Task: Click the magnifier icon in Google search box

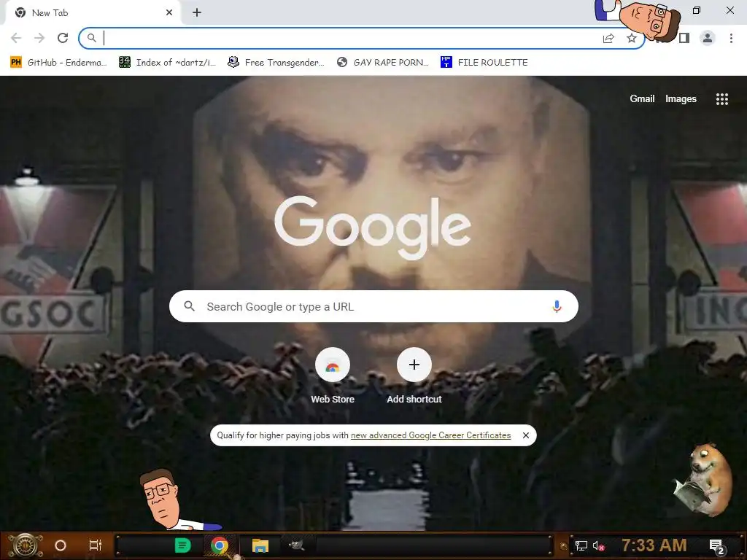Action: coord(189,306)
